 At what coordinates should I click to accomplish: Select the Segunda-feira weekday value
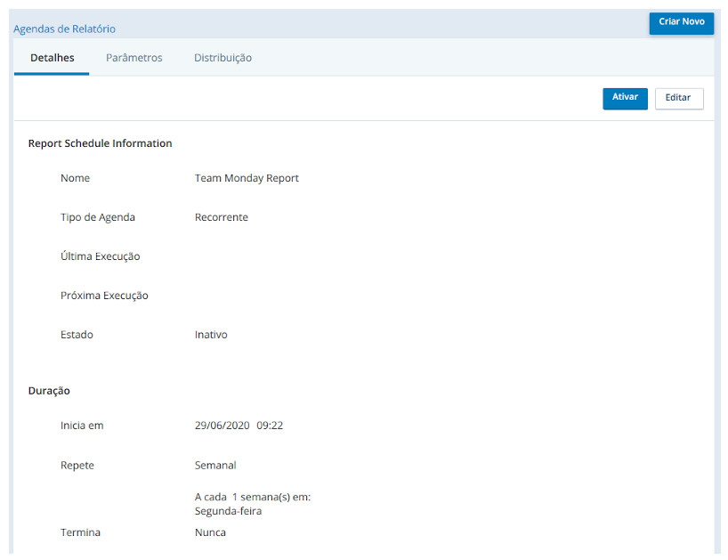228,511
